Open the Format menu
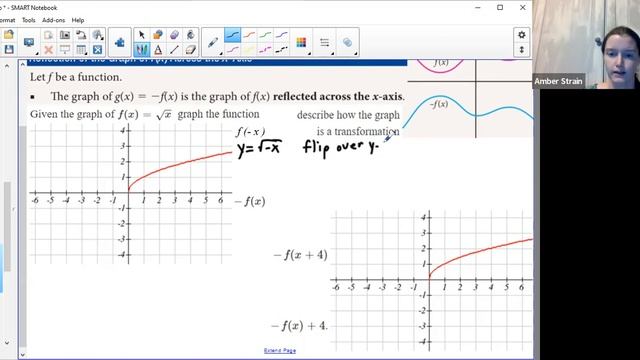 point(7,20)
